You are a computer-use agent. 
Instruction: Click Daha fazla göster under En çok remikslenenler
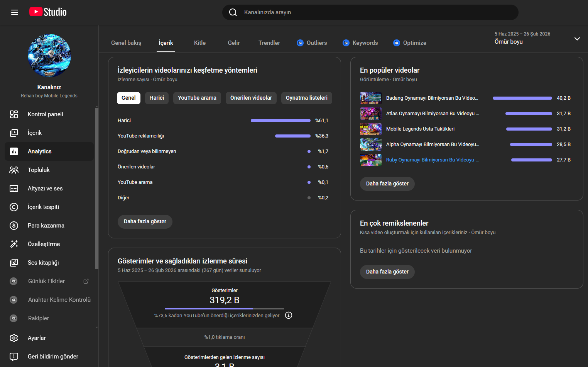point(387,272)
